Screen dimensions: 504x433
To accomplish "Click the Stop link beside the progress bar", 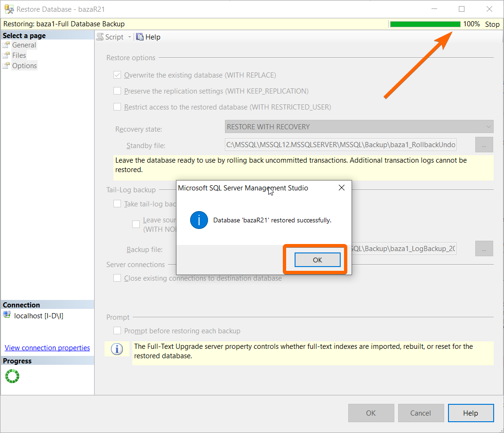I will pos(492,24).
